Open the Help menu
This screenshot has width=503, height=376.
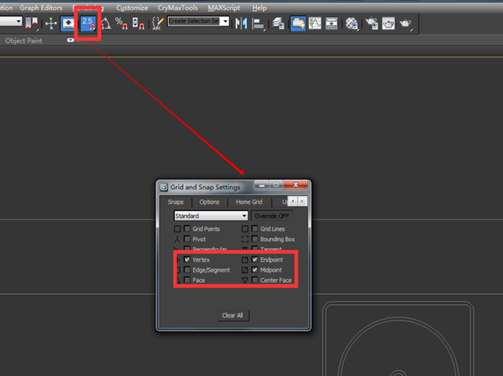[259, 8]
